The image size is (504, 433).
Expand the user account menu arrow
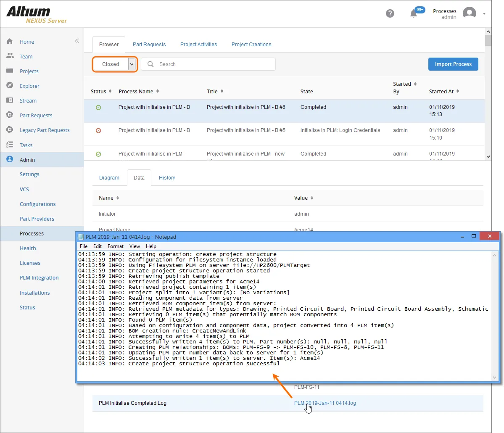pyautogui.click(x=484, y=14)
